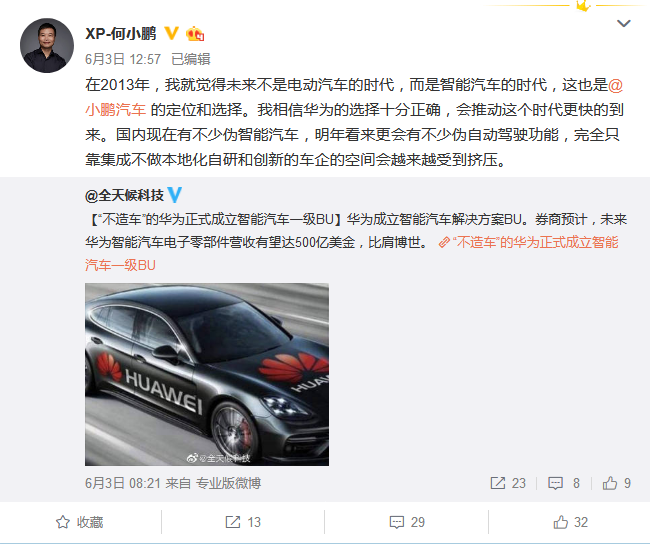
Task: Click the orange V verification badge
Action: 171,33
